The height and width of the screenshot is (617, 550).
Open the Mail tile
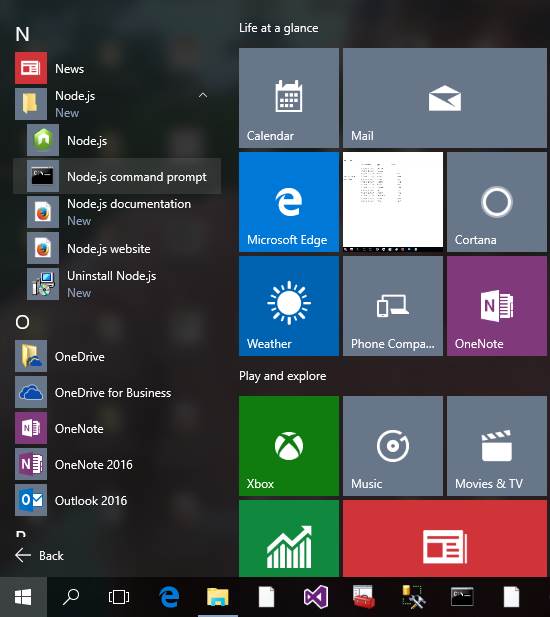click(445, 98)
